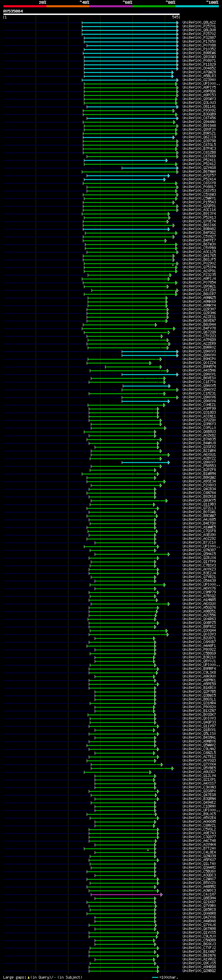Select the UniRef100_A9PIY5 row label

(x=199, y=87)
